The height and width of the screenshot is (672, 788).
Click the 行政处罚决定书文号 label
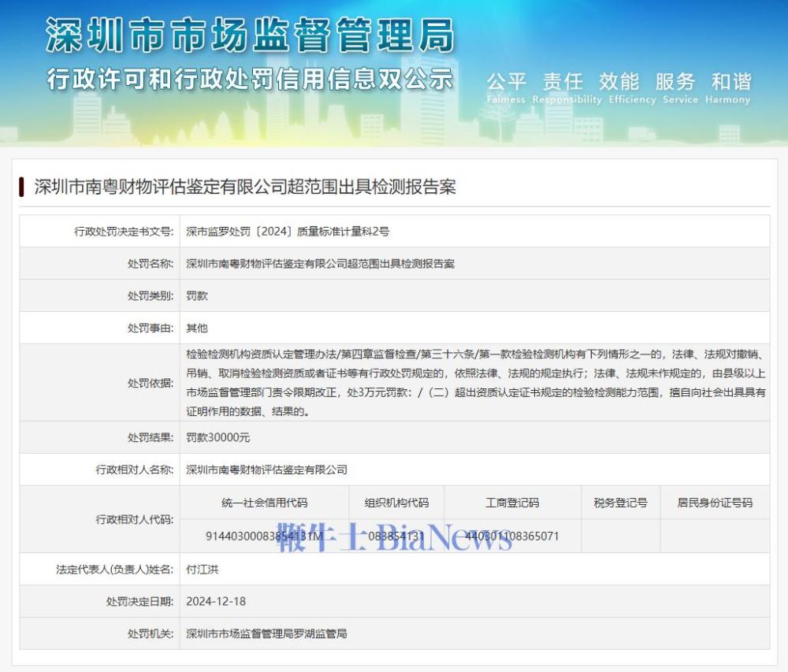tap(124, 232)
